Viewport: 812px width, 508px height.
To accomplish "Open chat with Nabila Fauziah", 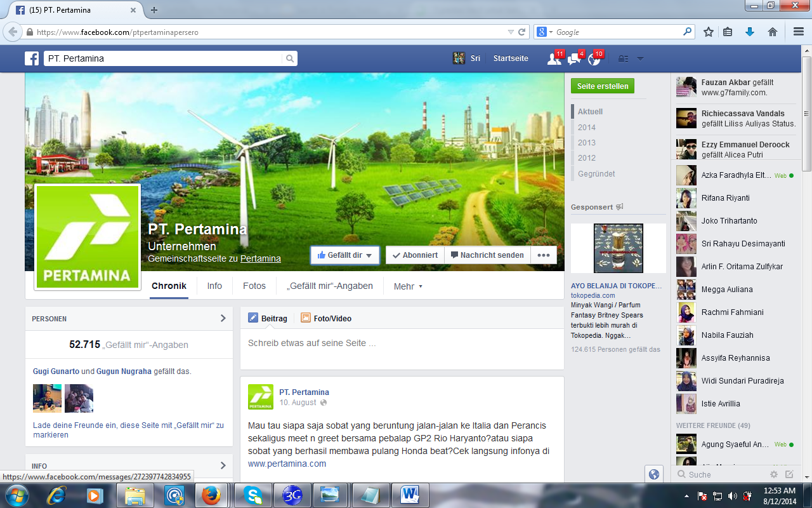I will [x=736, y=335].
